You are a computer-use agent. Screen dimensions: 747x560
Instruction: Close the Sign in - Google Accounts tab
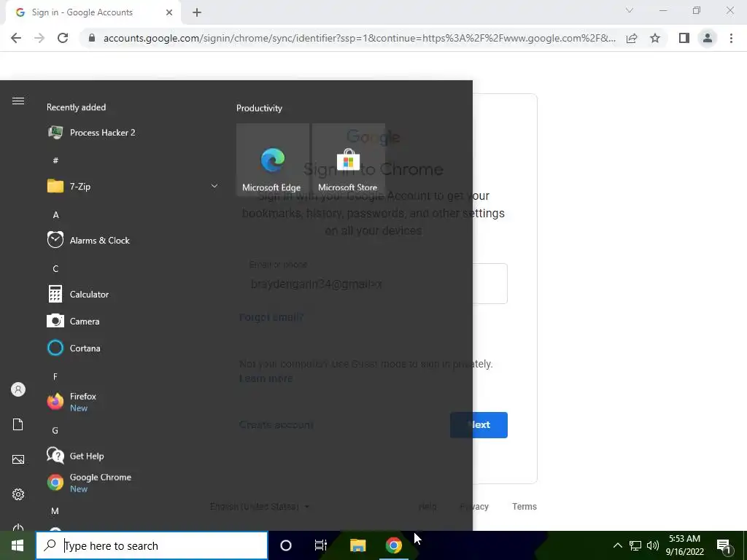(169, 12)
